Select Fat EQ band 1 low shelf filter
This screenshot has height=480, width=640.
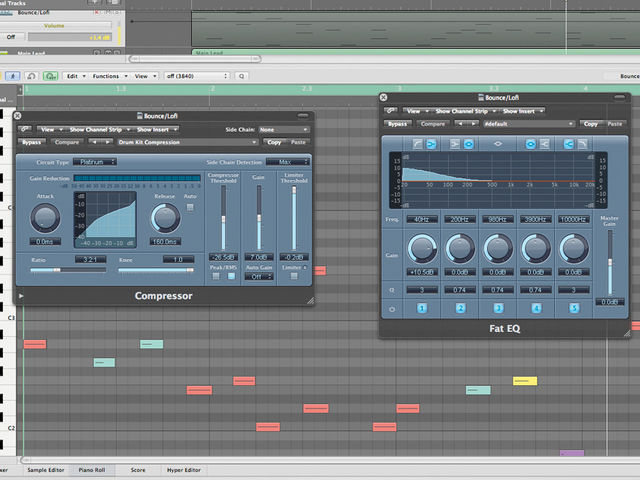(431, 144)
